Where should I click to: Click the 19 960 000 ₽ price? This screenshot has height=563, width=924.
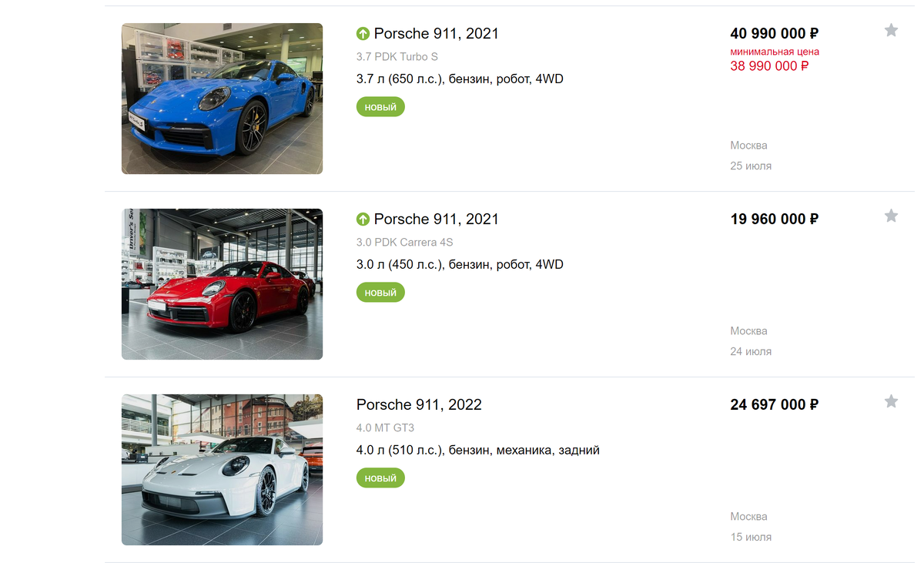pos(774,220)
